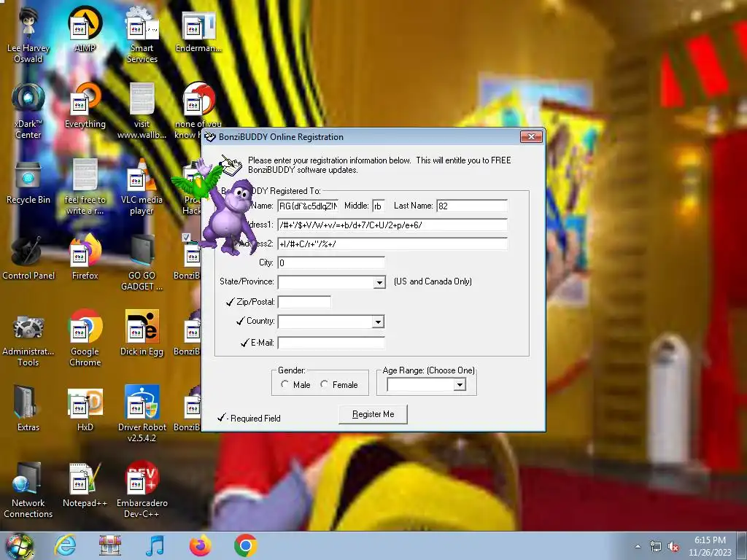
Task: Click the Last Name field
Action: tap(472, 206)
